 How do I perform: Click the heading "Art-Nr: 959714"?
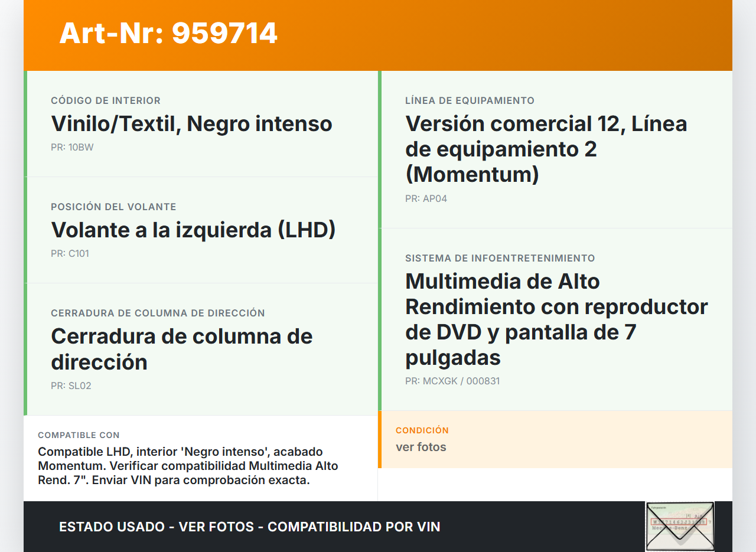[168, 33]
